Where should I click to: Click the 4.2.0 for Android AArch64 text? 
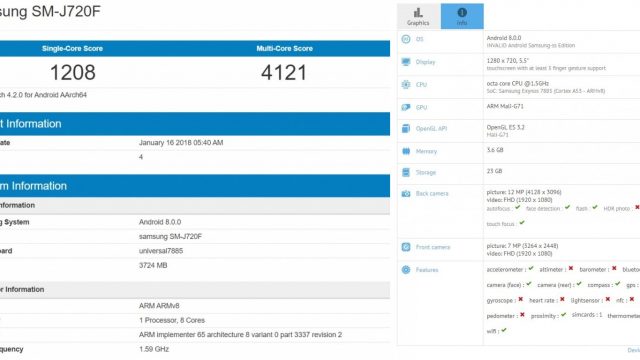point(47,95)
